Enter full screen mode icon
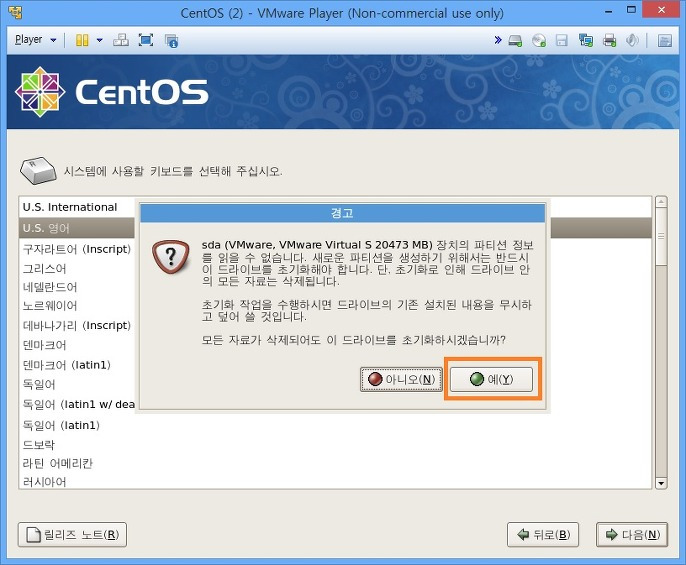Image resolution: width=686 pixels, height=565 pixels. click(146, 40)
